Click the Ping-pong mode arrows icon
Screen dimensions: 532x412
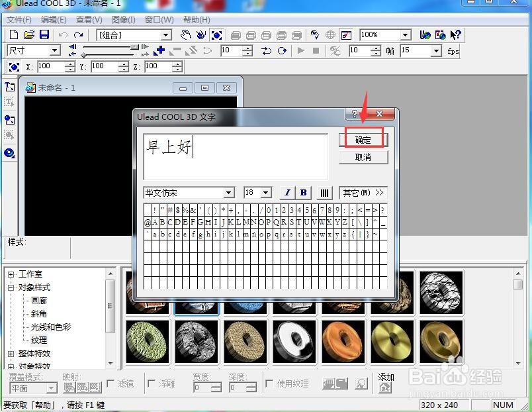pyautogui.click(x=267, y=50)
